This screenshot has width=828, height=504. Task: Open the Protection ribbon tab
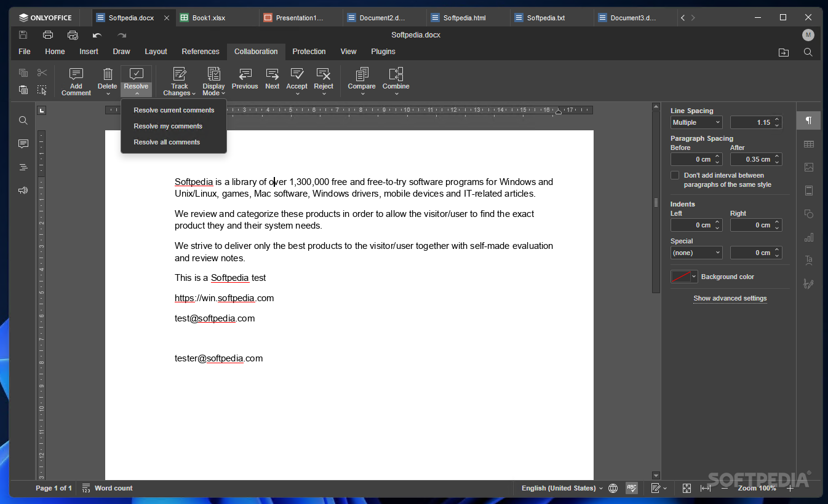click(309, 52)
